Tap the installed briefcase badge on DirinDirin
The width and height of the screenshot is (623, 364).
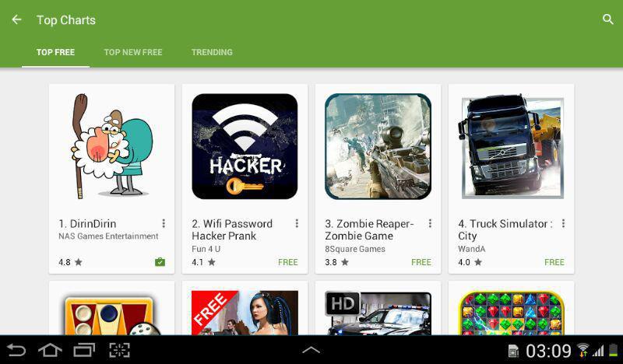coord(160,262)
